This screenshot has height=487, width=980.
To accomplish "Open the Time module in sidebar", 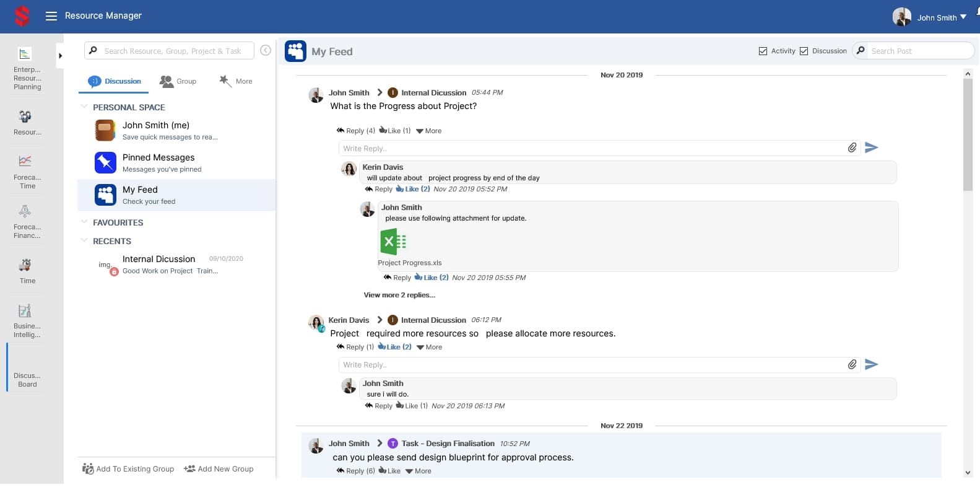I will pos(27,271).
